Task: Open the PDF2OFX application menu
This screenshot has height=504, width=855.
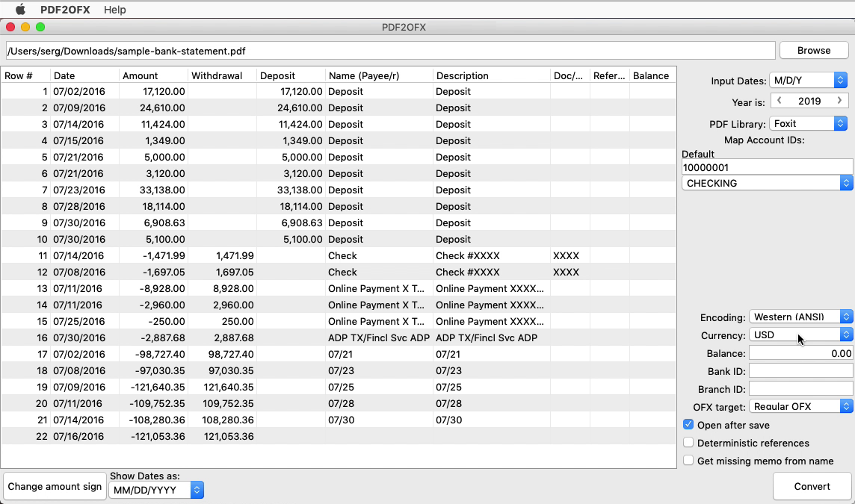Action: [65, 9]
